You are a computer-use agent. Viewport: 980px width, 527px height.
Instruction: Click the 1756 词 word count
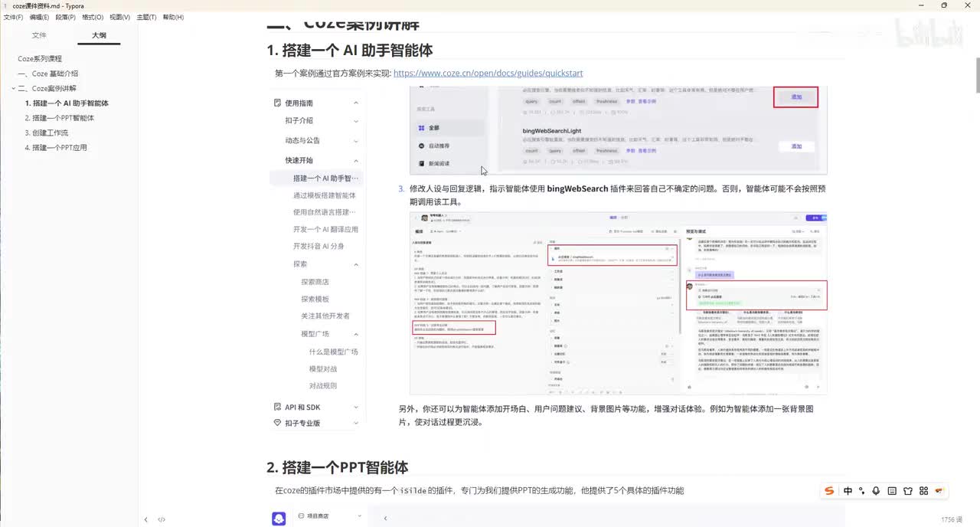tap(952, 519)
